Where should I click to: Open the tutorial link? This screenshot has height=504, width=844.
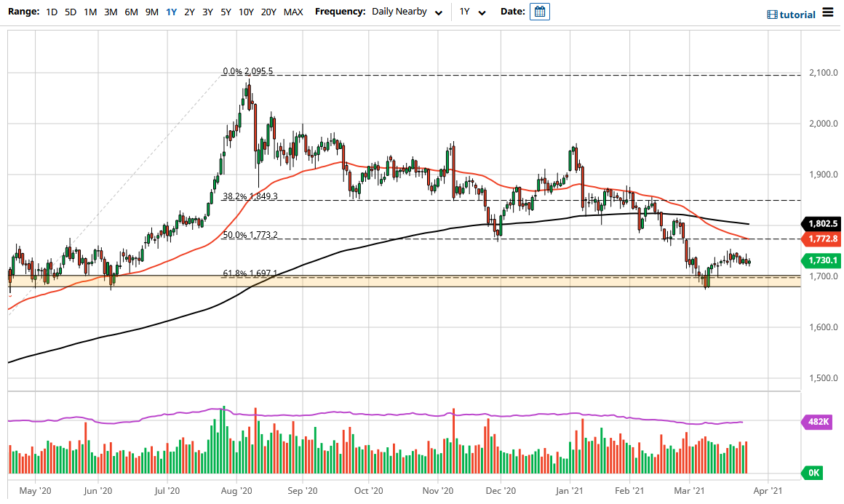pos(792,15)
